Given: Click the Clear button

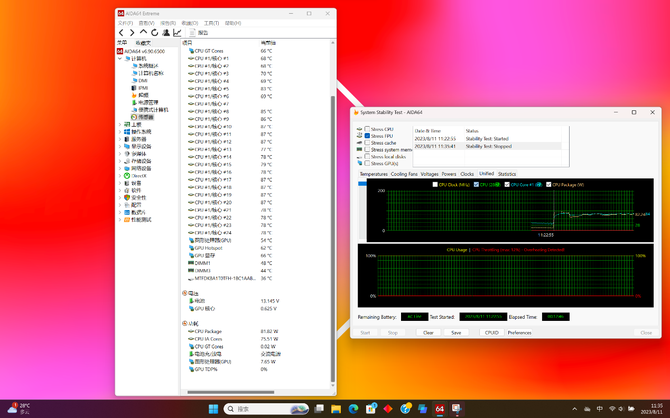Looking at the screenshot, I should 428,333.
